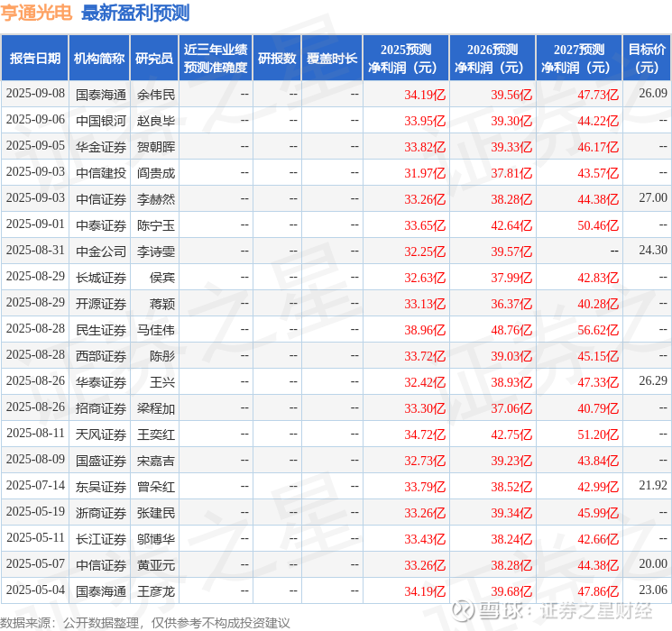The height and width of the screenshot is (631, 672).
Task: Click the value 45.99亿
Action: [x=598, y=513]
